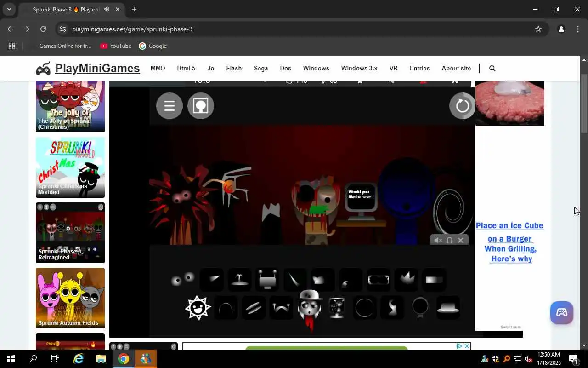Pick the bowler hat bleeding face
This screenshot has width=588, height=368.
click(x=309, y=310)
